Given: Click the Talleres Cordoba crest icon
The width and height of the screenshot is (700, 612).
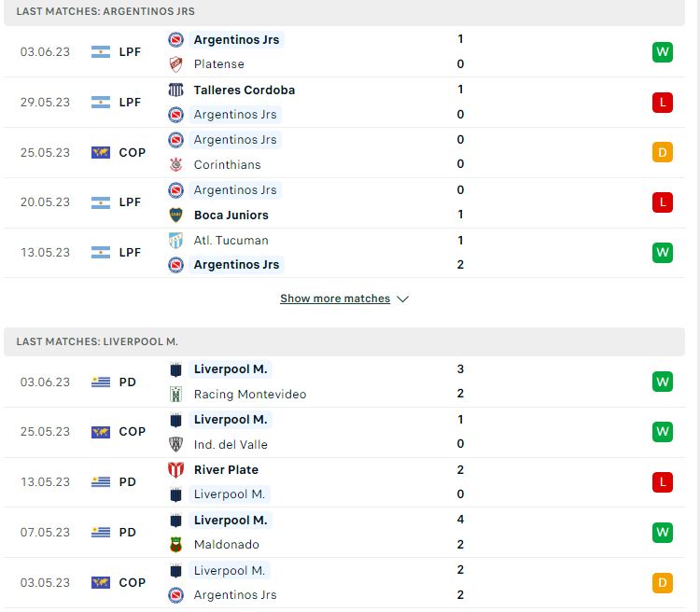Looking at the screenshot, I should tap(175, 90).
